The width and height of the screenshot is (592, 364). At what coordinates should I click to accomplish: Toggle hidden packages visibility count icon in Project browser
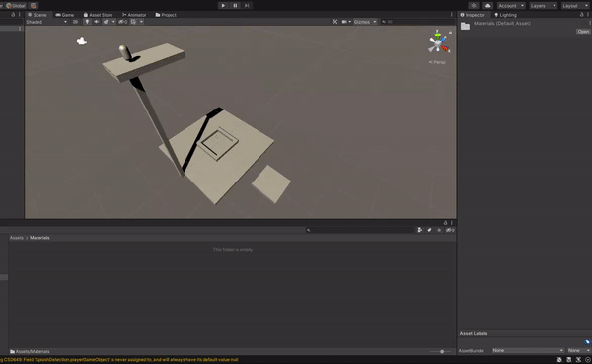click(x=450, y=230)
